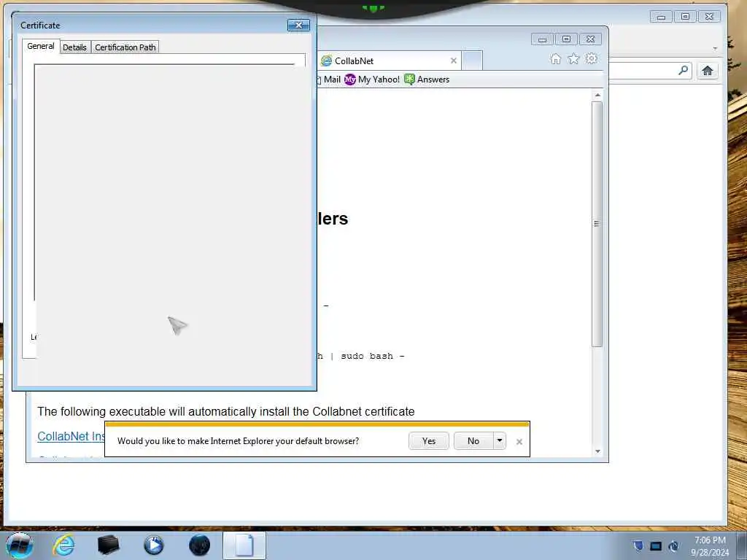Click the search magnifier in background window
The height and width of the screenshot is (560, 747).
tap(683, 71)
